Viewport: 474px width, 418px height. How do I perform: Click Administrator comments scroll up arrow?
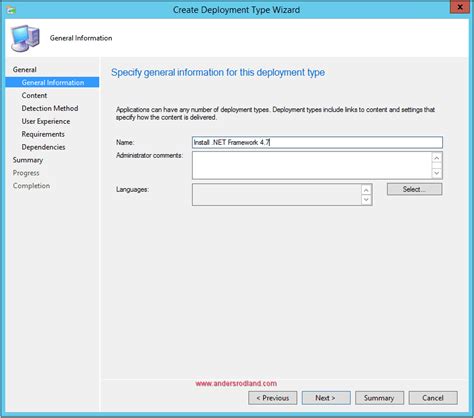pyautogui.click(x=436, y=158)
